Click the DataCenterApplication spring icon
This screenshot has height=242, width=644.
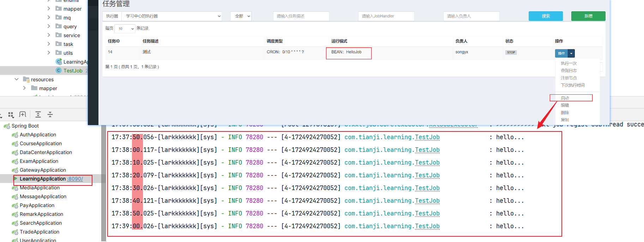tap(15, 153)
